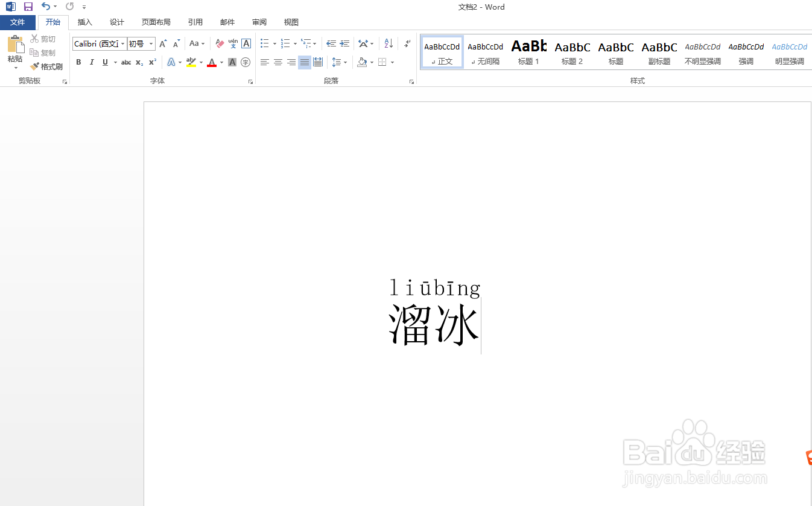Click the Increase Font Size icon
This screenshot has width=812, height=506.
162,43
